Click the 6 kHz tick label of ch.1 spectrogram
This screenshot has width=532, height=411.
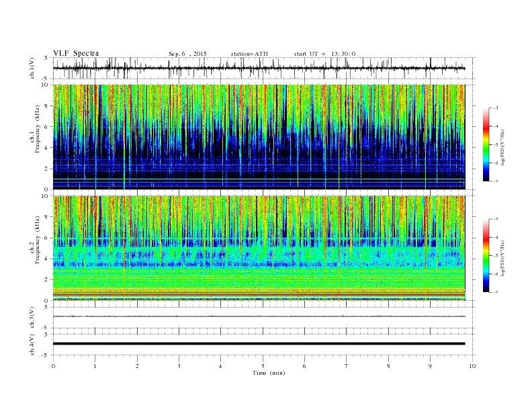(46, 127)
